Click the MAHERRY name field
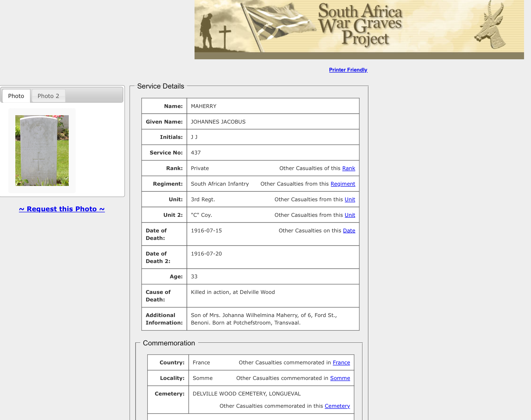 tap(204, 106)
